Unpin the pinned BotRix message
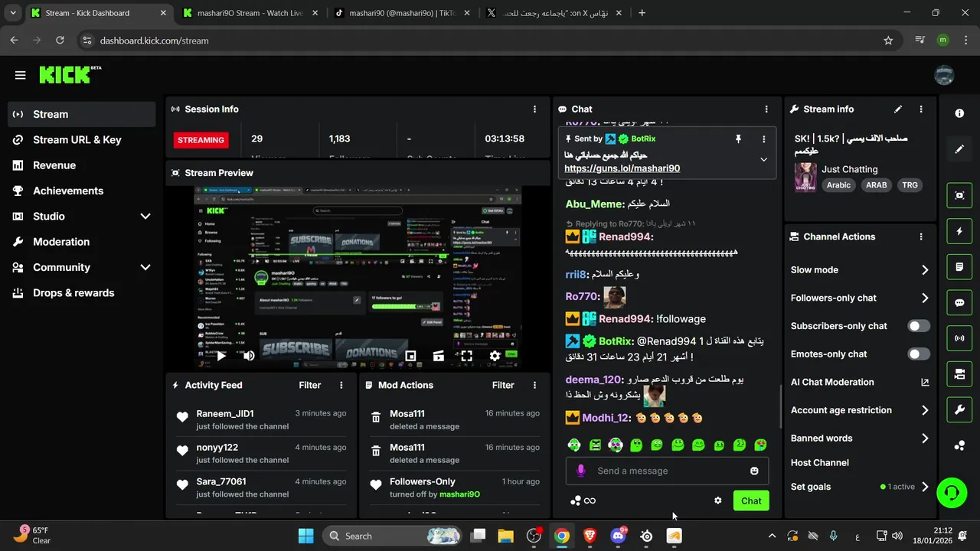This screenshot has width=980, height=551. coord(738,139)
